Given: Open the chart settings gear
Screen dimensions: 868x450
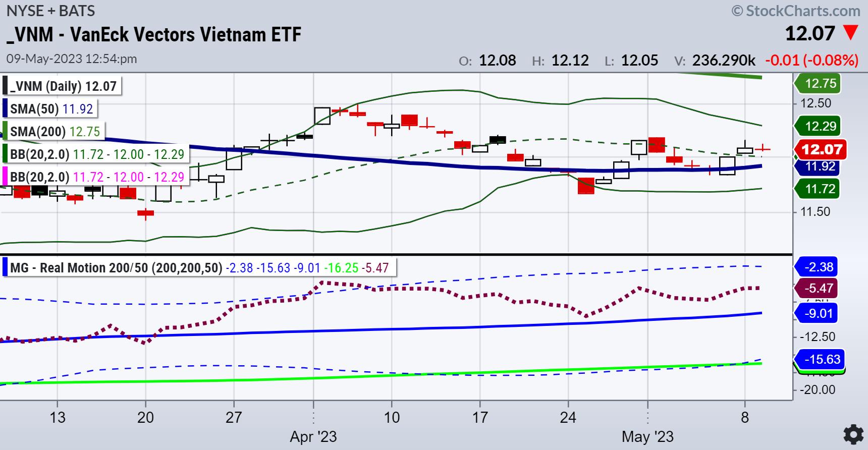Looking at the screenshot, I should coord(853,434).
